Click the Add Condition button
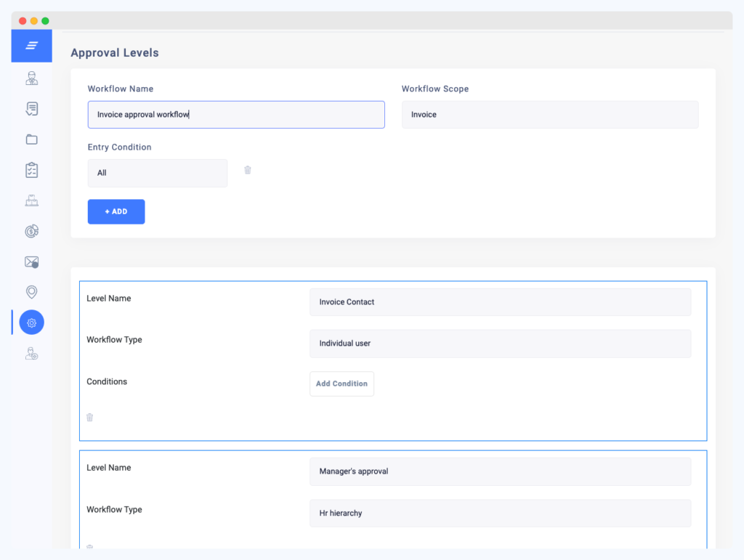 tap(341, 384)
